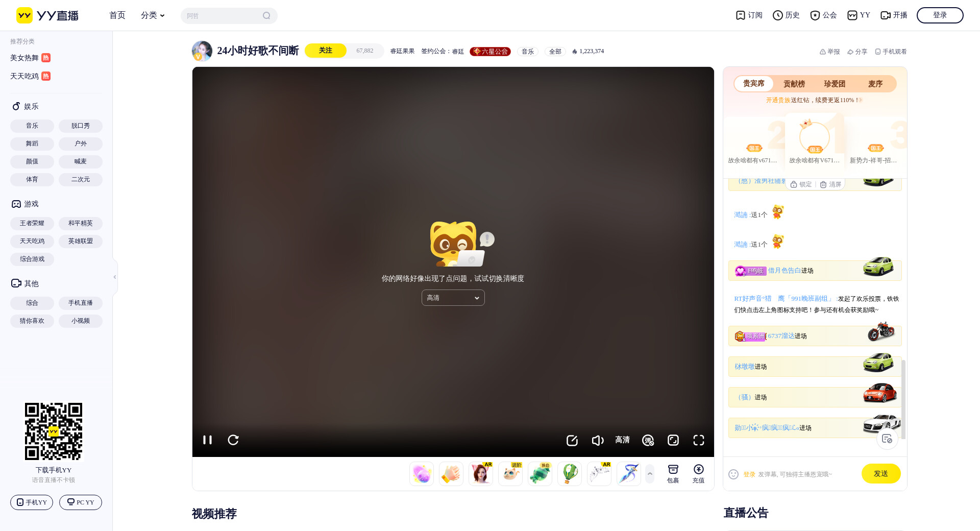Select the pink cotton candy gift
The height and width of the screenshot is (531, 980).
point(422,474)
